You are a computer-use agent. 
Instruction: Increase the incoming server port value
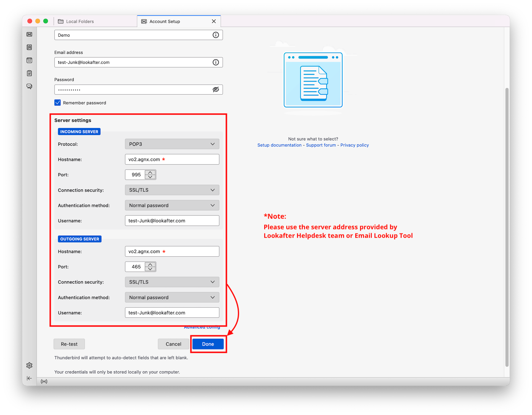[x=150, y=172]
